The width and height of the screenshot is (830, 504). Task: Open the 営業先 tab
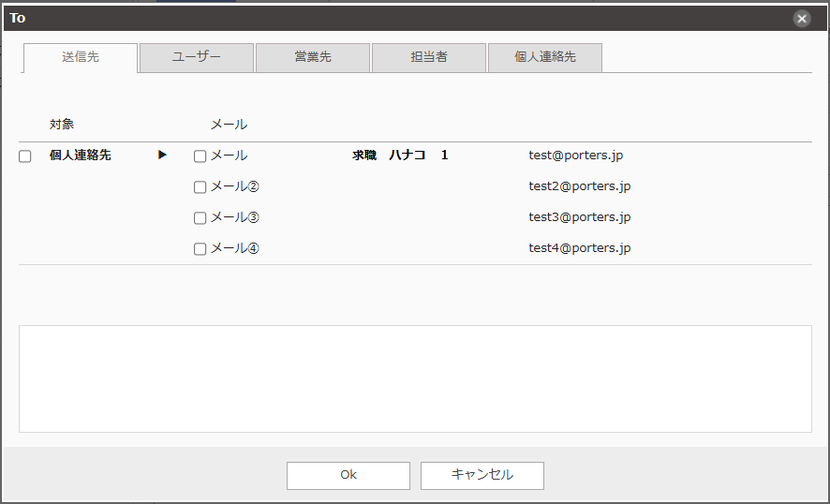point(312,57)
